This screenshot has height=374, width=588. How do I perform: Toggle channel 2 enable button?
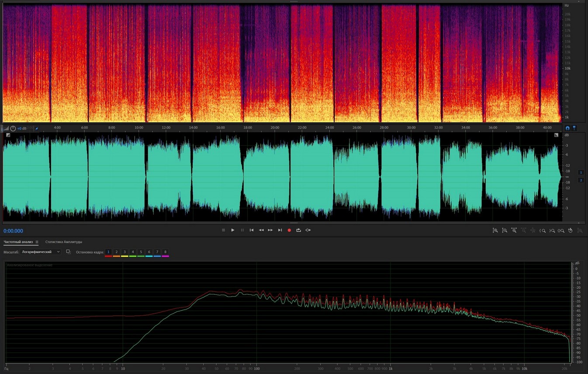pos(581,180)
